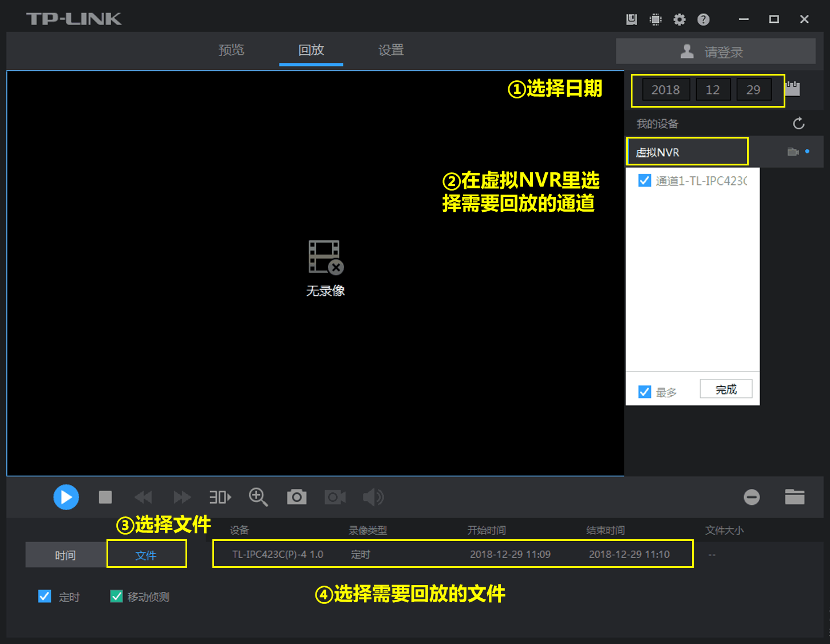Toggle the 通道1-TL-IPC423C channel checkbox
This screenshot has width=830, height=644.
click(645, 181)
